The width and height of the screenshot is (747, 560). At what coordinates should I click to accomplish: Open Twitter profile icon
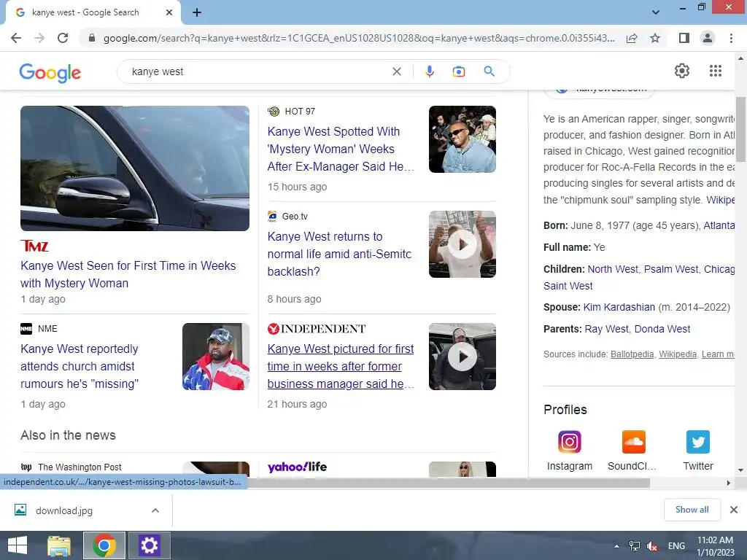click(x=698, y=442)
